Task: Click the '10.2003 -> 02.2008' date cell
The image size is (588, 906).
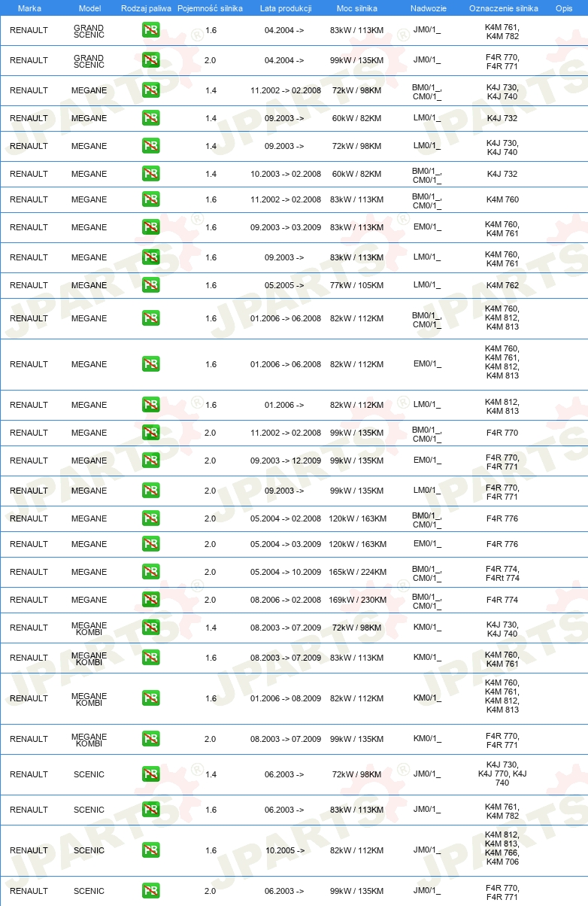Action: 286,174
